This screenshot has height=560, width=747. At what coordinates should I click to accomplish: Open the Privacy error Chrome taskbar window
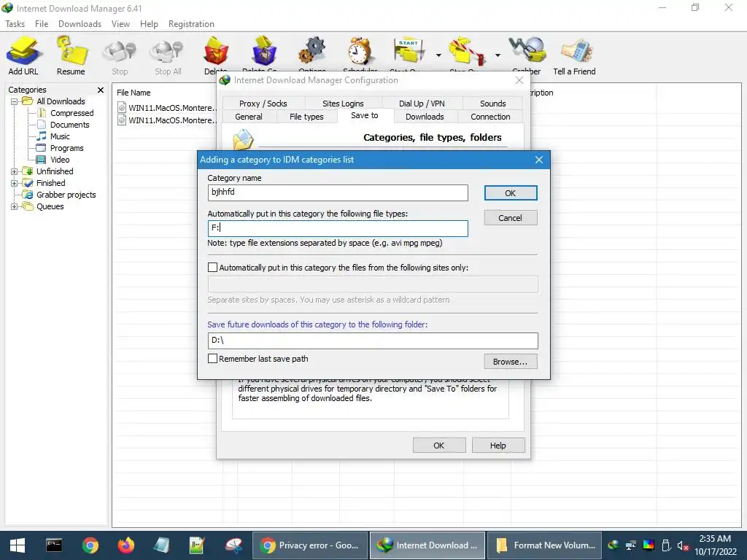pos(309,545)
